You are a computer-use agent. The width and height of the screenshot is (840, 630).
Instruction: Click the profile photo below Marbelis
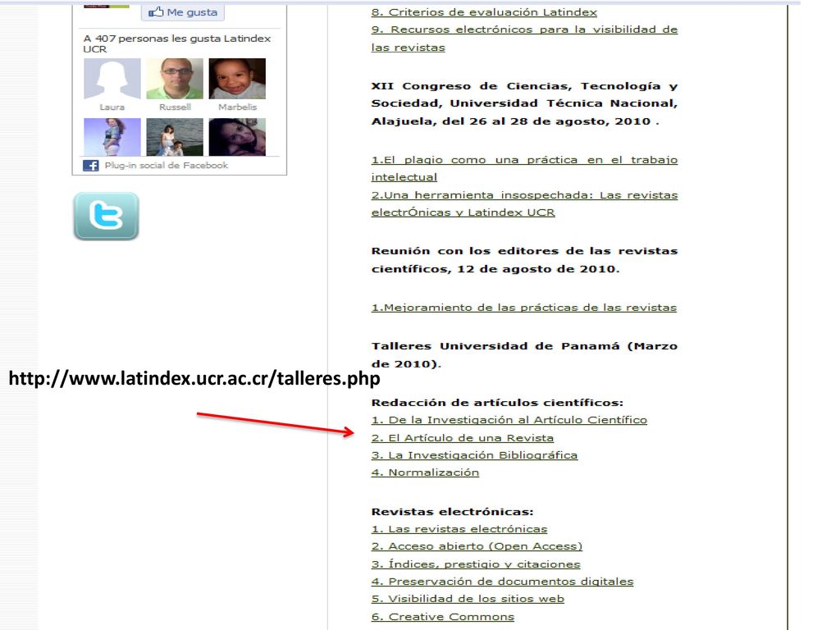[237, 137]
